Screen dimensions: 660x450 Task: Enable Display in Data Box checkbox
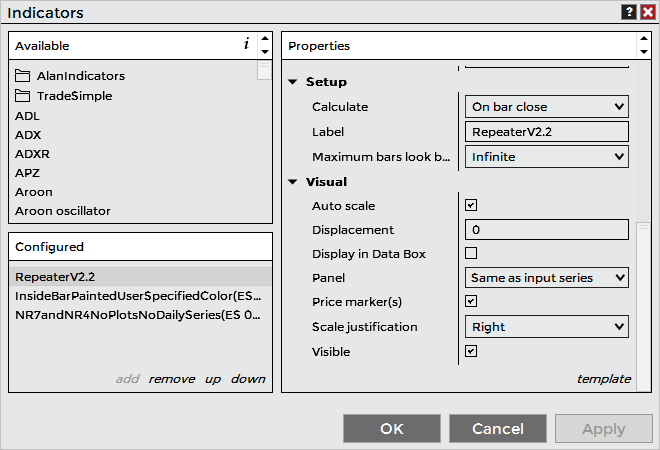[x=472, y=254]
